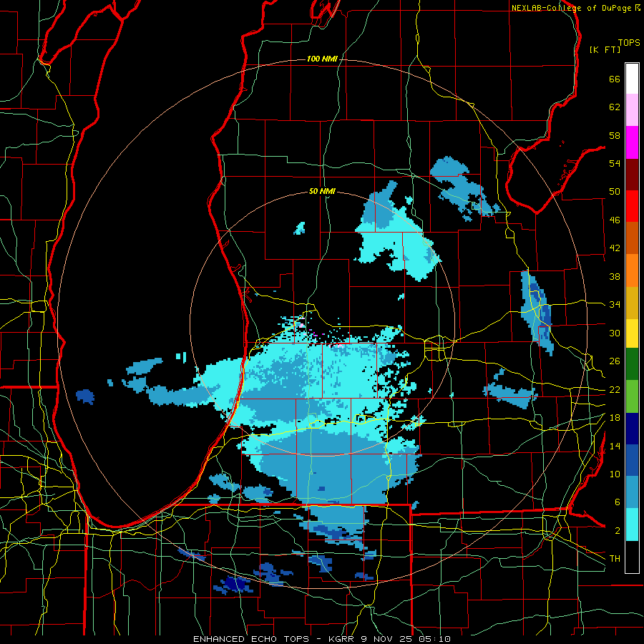Click the gold 34-38 legend swatch

pos(632,303)
